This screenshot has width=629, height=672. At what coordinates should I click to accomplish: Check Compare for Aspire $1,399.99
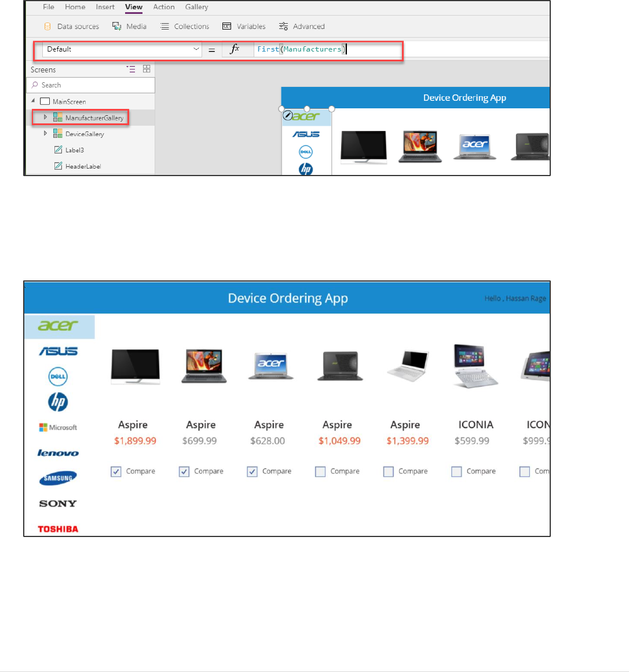coord(388,472)
